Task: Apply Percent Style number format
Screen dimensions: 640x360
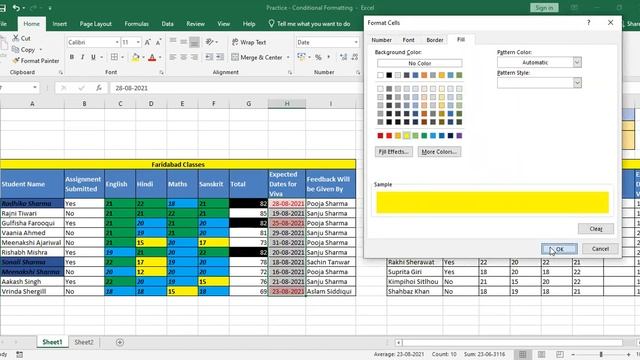Action: 318,57
